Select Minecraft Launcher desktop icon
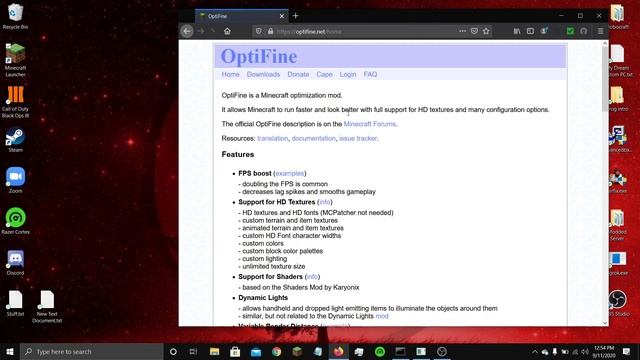640x360 pixels. 15,60
